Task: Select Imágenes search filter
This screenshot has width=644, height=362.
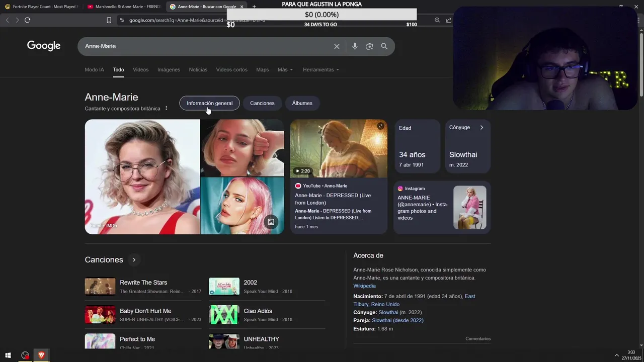Action: pos(169,69)
